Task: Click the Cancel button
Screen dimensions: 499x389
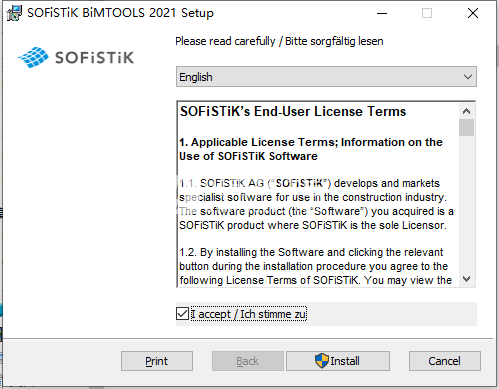Action: pos(445,361)
